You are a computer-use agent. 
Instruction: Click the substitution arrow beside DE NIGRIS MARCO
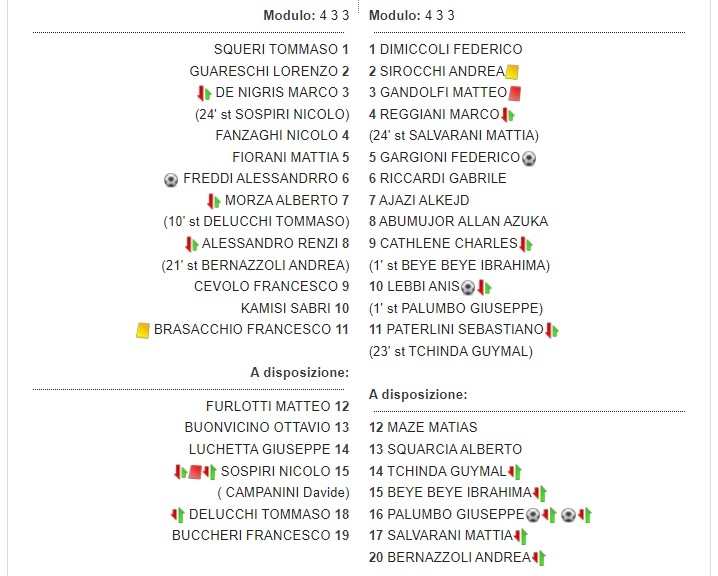205,93
